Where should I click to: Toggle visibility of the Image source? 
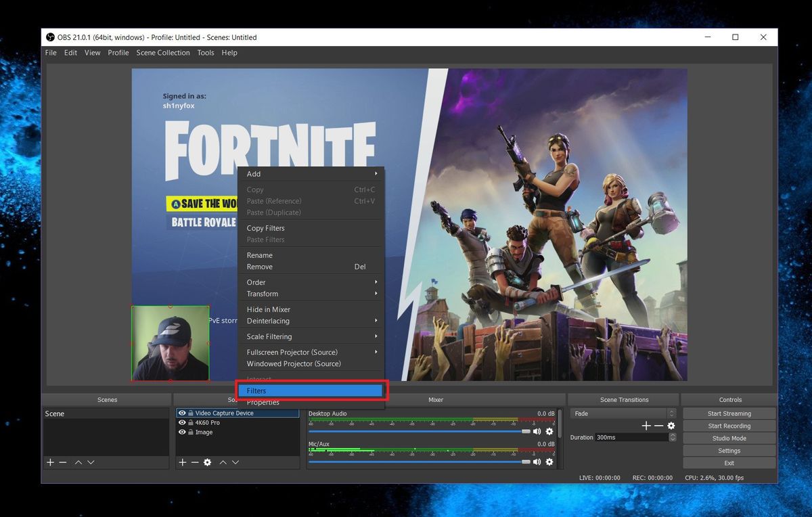click(x=181, y=432)
